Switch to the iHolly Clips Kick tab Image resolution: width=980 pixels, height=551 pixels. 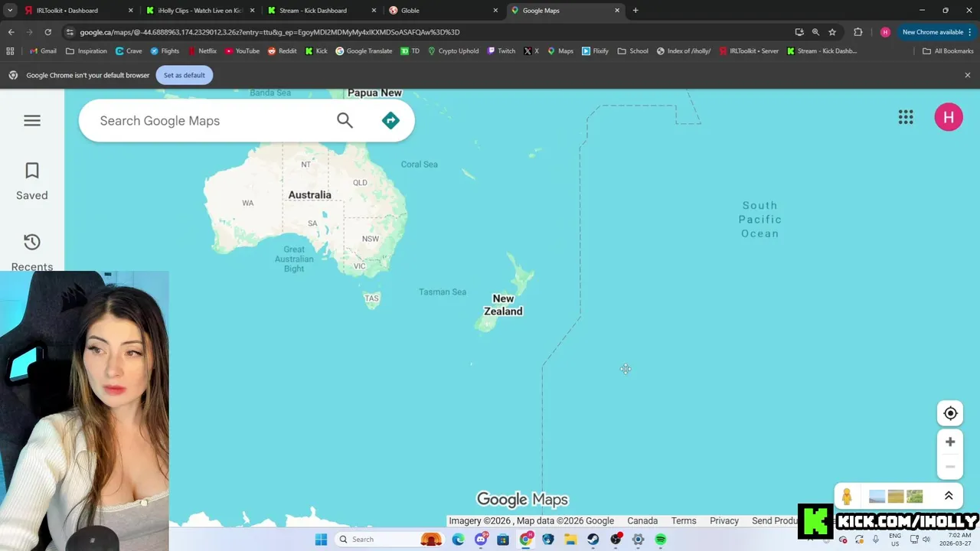point(199,11)
